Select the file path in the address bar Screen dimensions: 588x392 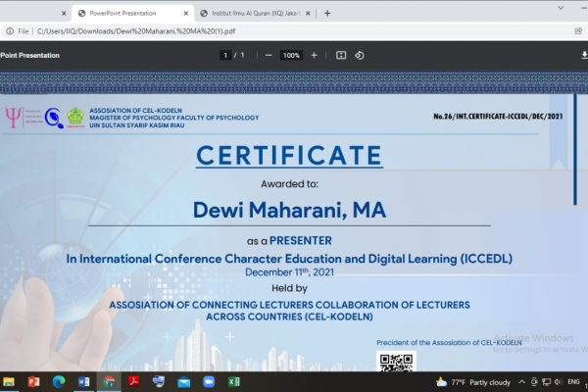point(136,31)
